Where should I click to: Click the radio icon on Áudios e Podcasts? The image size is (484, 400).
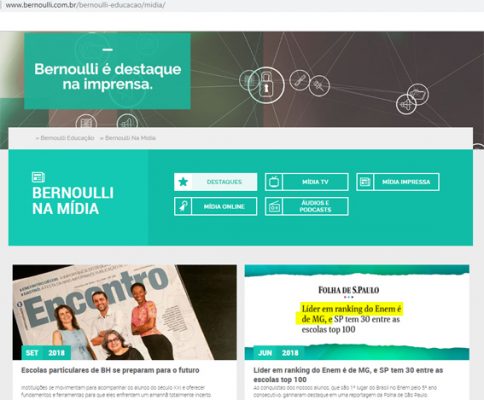tap(274, 207)
